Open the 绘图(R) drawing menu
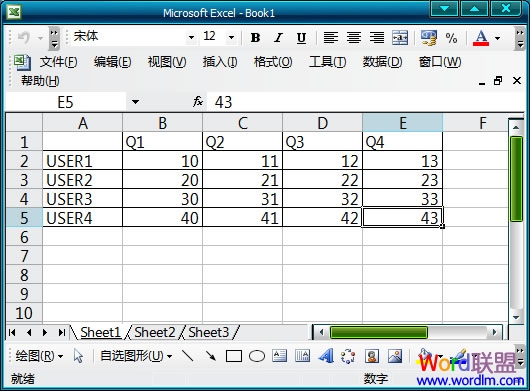Screen dimensions: 530x391 [x=39, y=356]
